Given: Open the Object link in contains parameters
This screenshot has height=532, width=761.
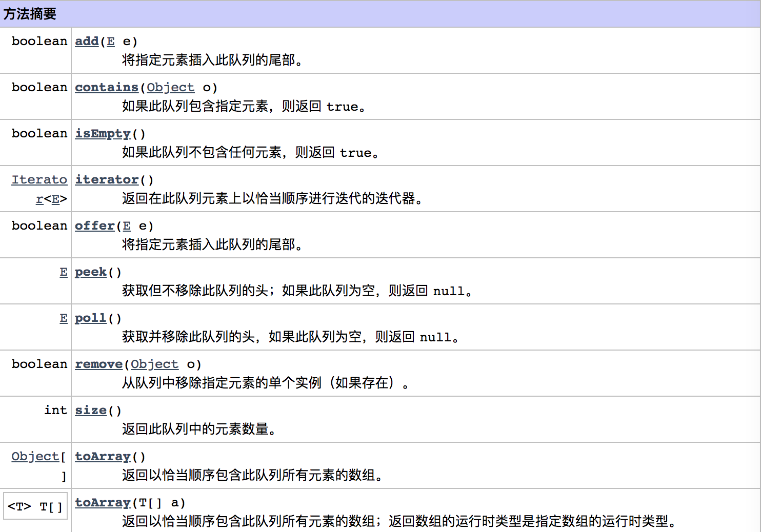Looking at the screenshot, I should point(170,87).
